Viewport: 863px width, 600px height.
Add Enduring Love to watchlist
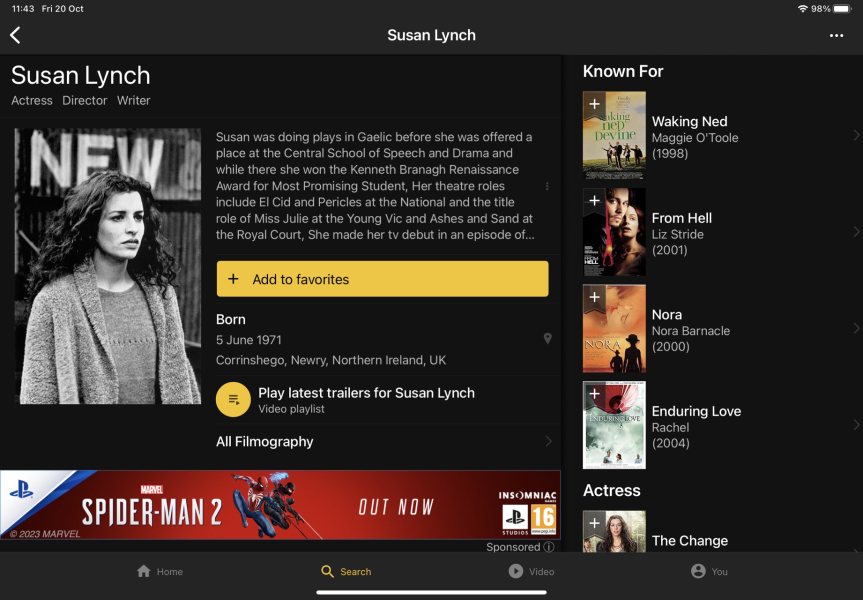click(594, 394)
